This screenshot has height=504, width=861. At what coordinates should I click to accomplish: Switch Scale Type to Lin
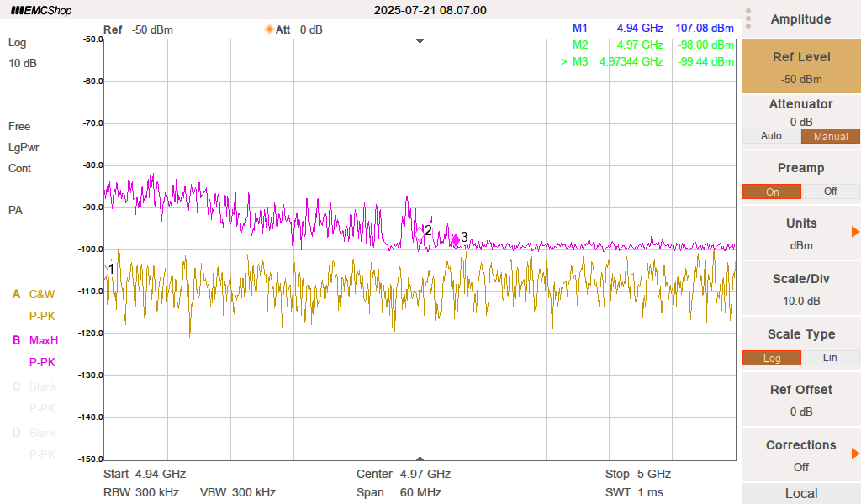(x=830, y=358)
